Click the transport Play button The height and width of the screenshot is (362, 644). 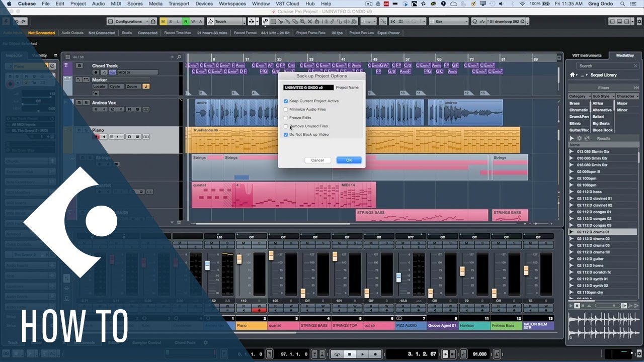click(x=363, y=354)
